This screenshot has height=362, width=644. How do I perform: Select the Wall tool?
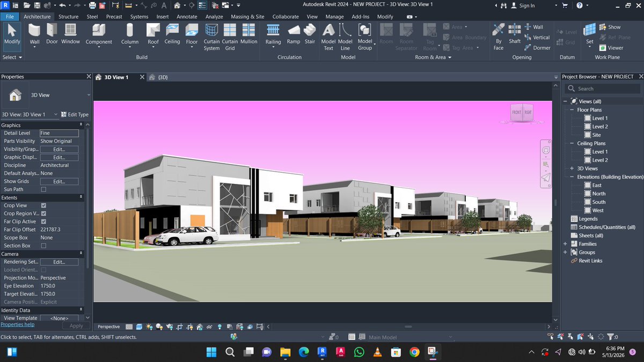tap(34, 34)
